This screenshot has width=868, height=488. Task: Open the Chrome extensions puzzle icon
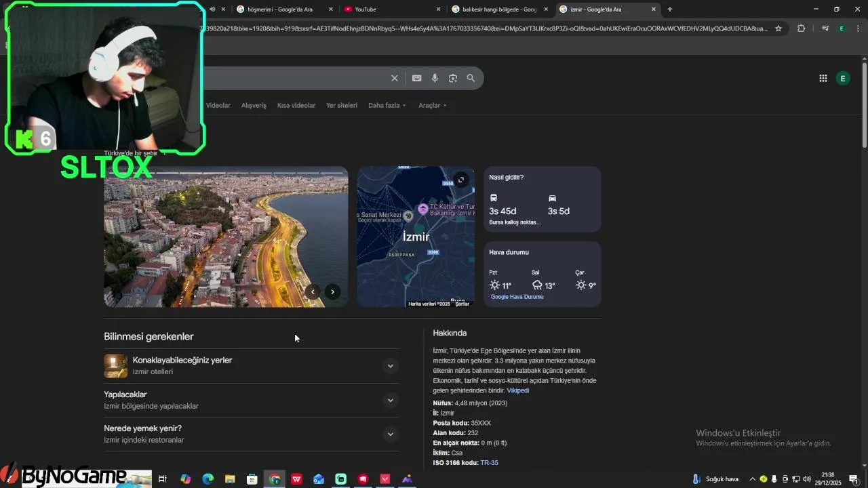pyautogui.click(x=801, y=28)
